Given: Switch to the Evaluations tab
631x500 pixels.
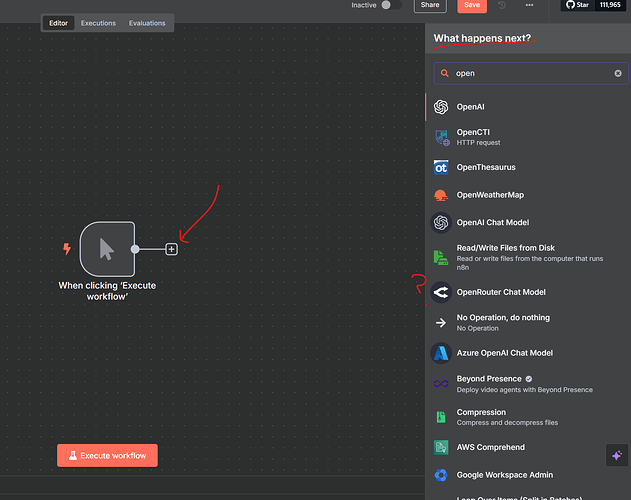Looking at the screenshot, I should (x=147, y=23).
